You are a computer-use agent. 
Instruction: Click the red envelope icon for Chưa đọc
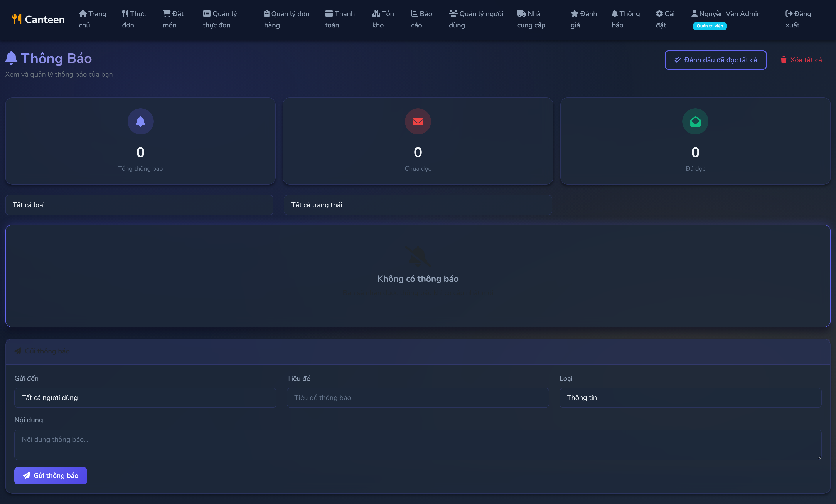[x=418, y=121]
